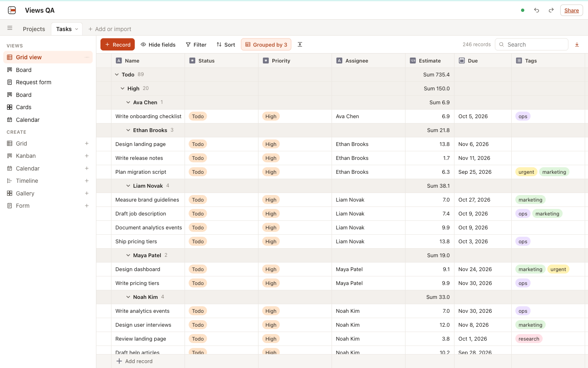Click the app logo icon
Image resolution: width=588 pixels, height=368 pixels.
pos(12,10)
